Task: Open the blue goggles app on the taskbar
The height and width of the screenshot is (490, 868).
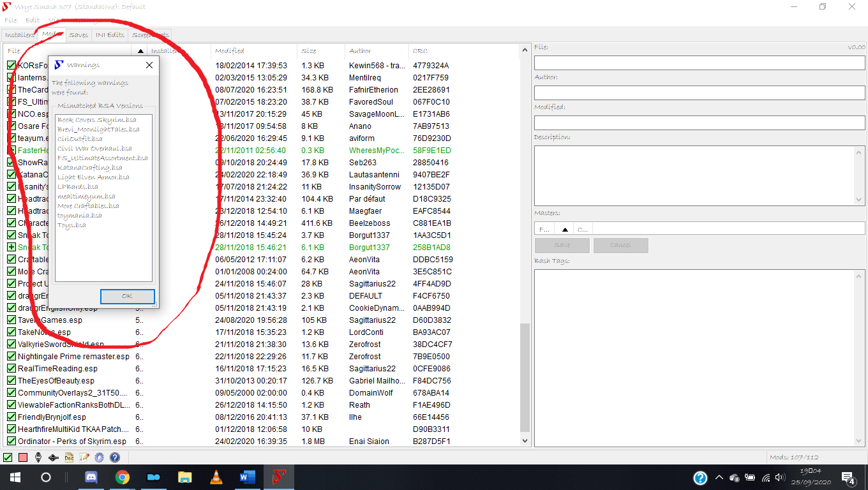Action: point(154,477)
